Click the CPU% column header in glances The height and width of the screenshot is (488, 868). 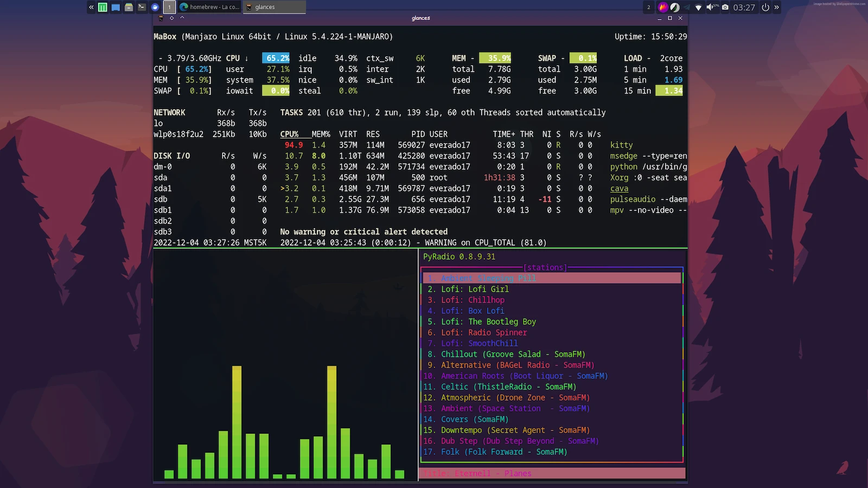[289, 134]
